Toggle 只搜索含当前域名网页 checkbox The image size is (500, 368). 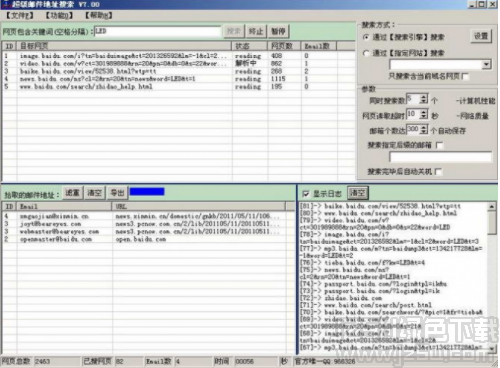(466, 77)
